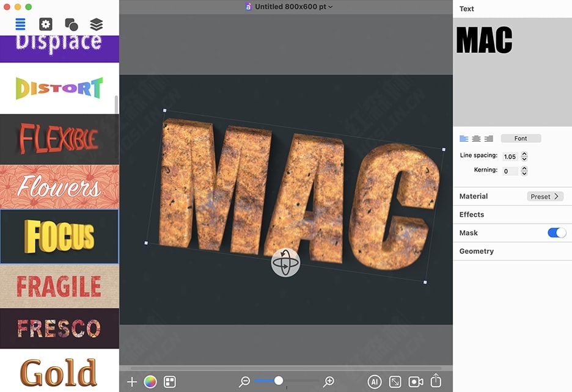The image size is (572, 392).
Task: Click the green fullscreen window button
Action: point(29,7)
